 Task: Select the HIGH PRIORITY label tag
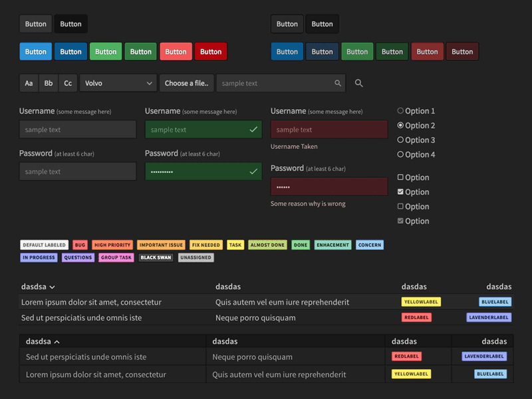pos(112,245)
